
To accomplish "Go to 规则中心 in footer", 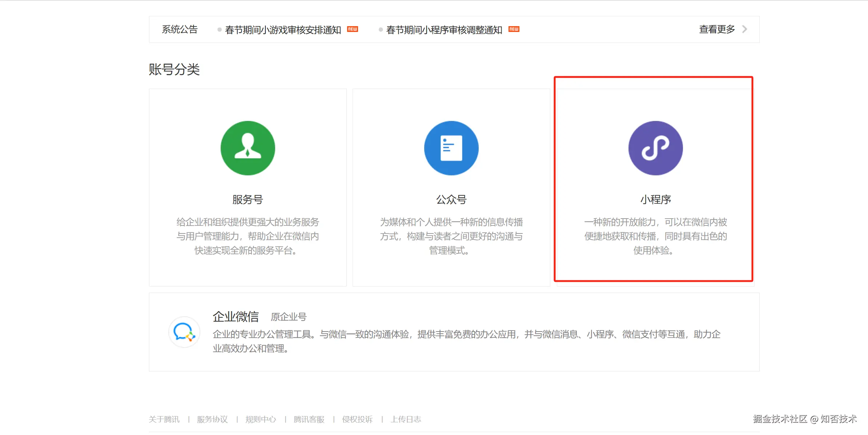I will click(x=261, y=419).
